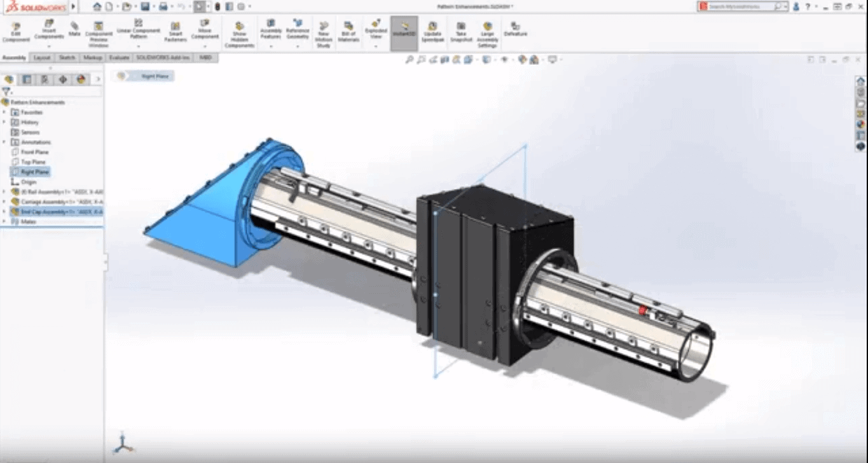Open dropdown arrow under Reference Geometry
The width and height of the screenshot is (868, 463).
click(298, 46)
